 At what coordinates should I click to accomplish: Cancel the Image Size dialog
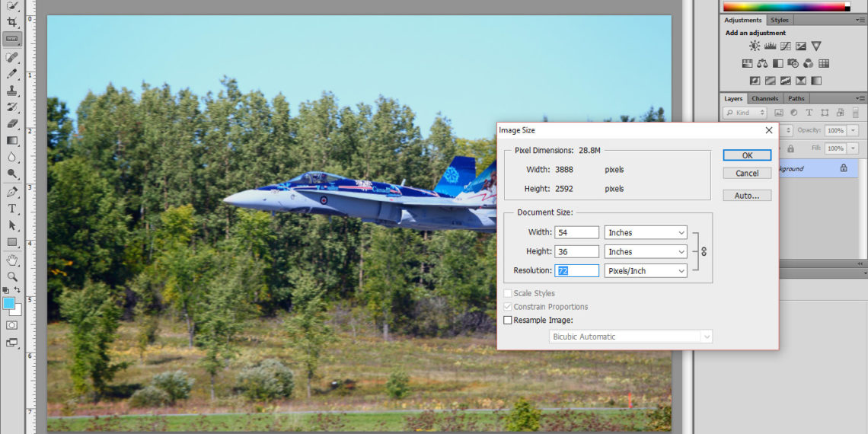748,174
